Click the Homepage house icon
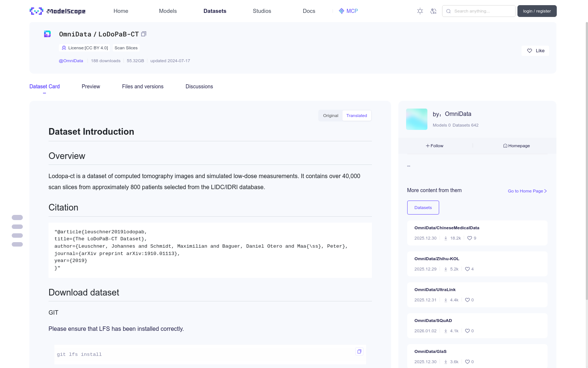The image size is (588, 368). (x=505, y=146)
